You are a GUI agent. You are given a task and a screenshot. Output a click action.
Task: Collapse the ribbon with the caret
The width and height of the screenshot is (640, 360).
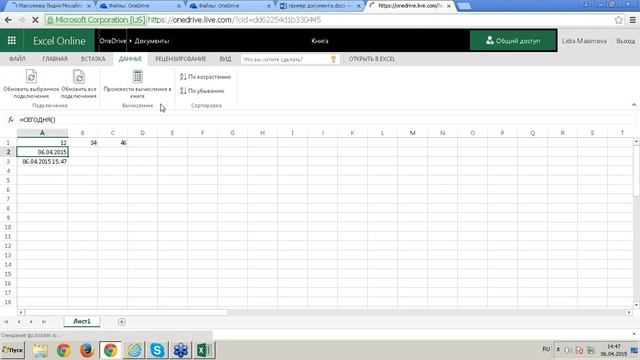[x=634, y=105]
